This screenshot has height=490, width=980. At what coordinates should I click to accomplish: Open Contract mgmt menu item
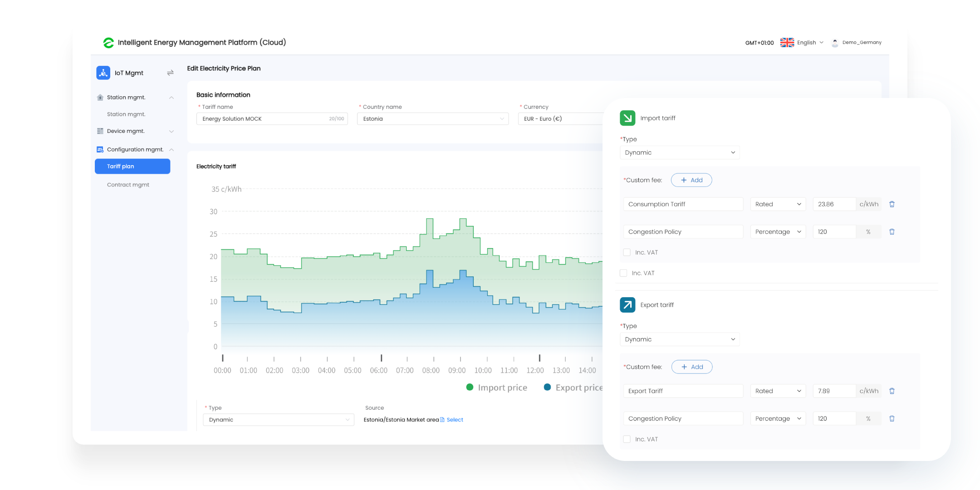[x=128, y=185]
